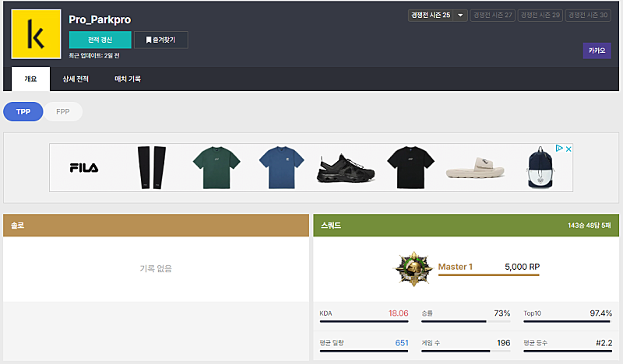623x364 pixels.
Task: Switch to FPP mode
Action: click(63, 111)
